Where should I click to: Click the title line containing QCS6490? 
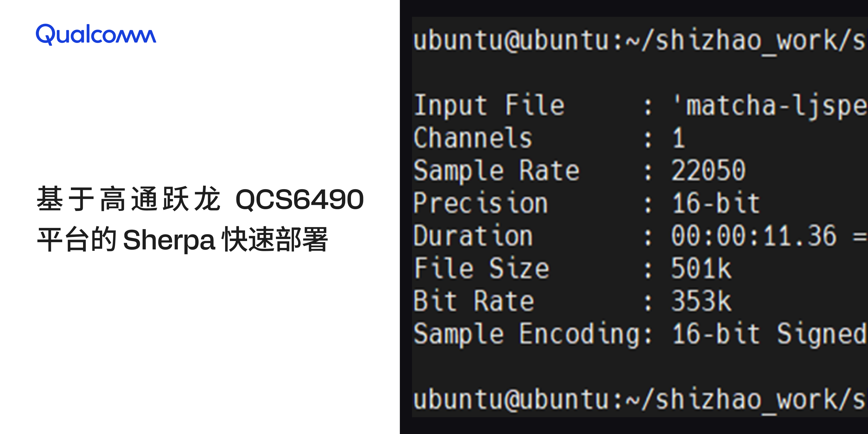[200, 199]
